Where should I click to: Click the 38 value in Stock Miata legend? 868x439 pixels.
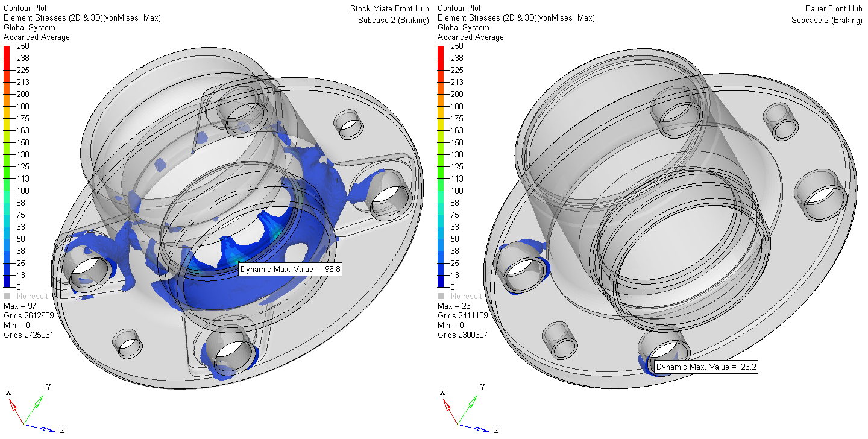(x=20, y=251)
